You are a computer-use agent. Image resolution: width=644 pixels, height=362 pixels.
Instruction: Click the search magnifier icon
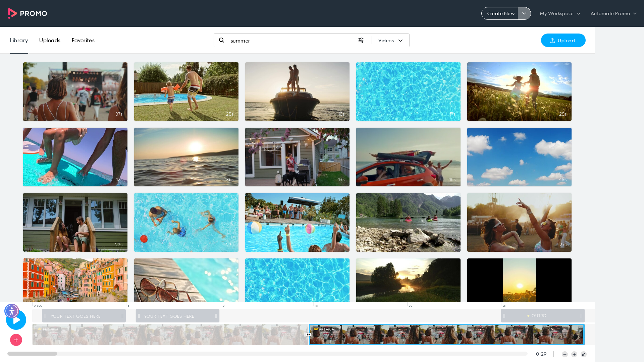click(221, 40)
